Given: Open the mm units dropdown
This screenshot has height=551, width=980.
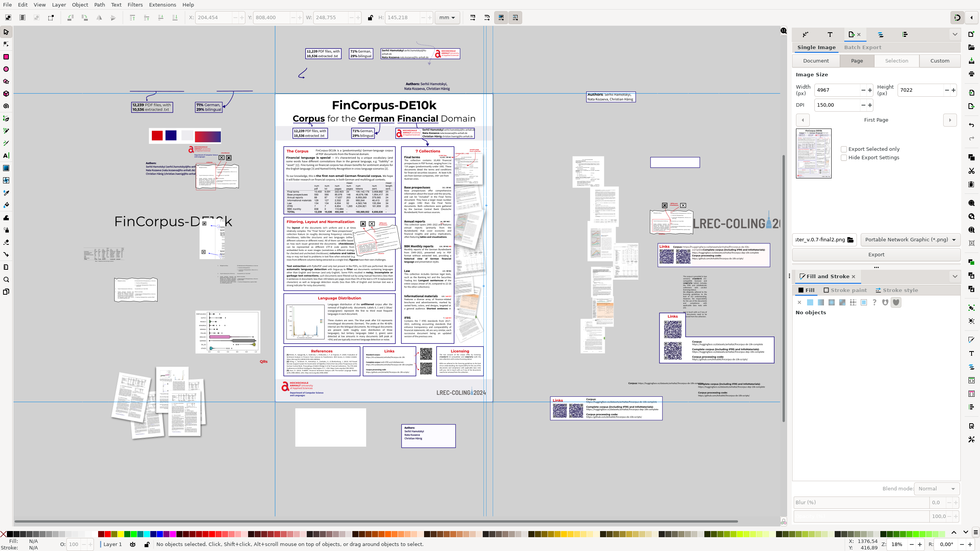Looking at the screenshot, I should [x=447, y=18].
